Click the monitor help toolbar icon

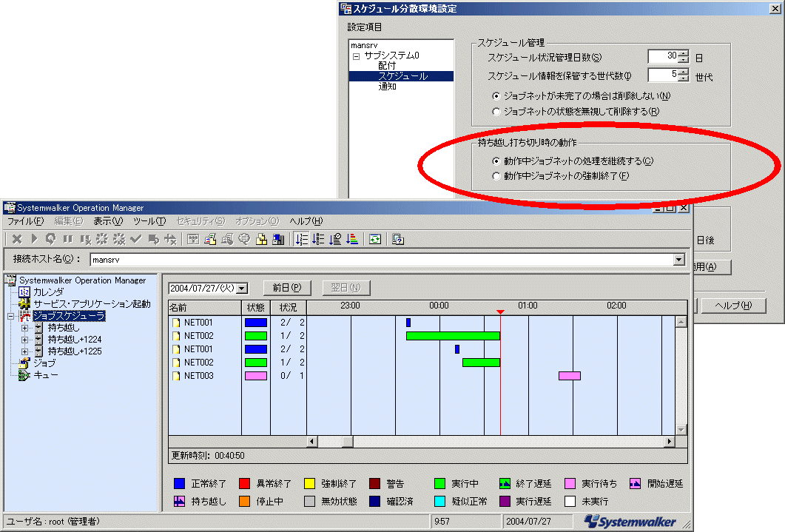398,239
